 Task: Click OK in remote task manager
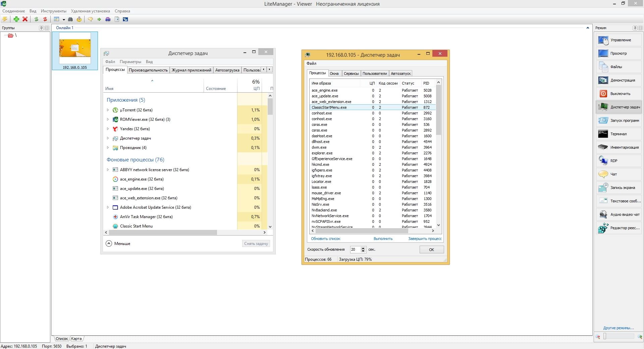click(x=432, y=250)
